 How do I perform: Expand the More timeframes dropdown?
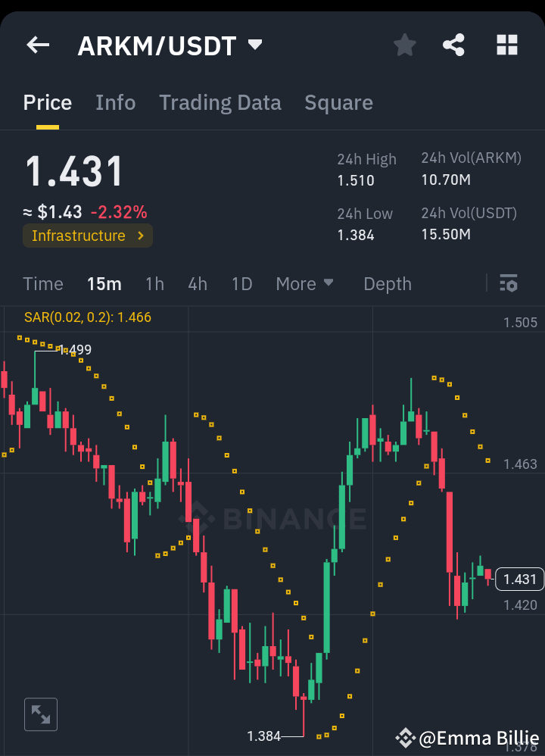click(304, 283)
